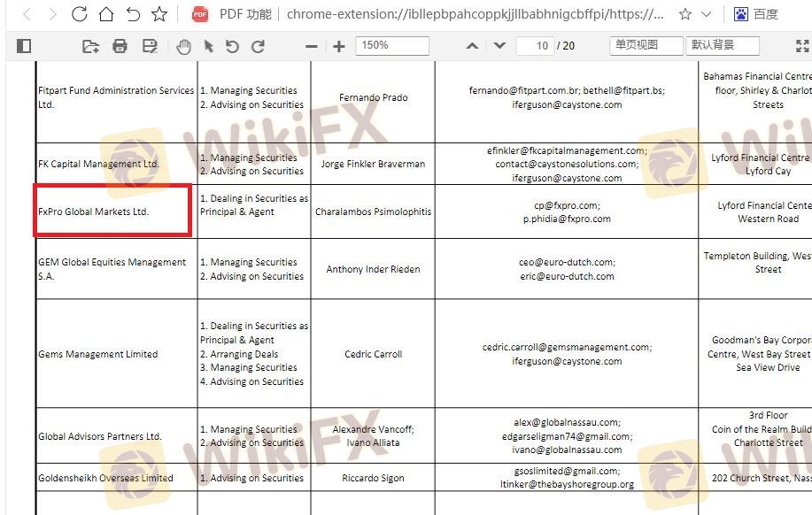Rotate the page counterclockwise

tap(232, 46)
